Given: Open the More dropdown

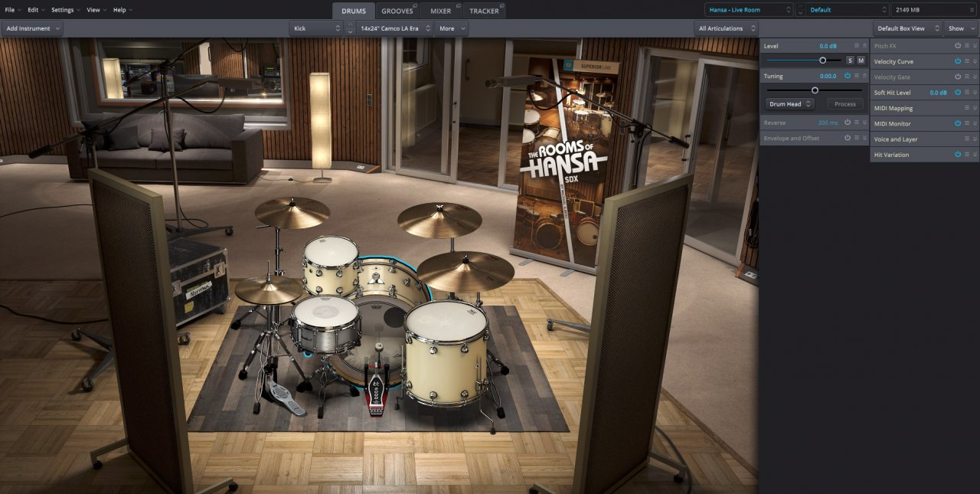Looking at the screenshot, I should (x=451, y=28).
